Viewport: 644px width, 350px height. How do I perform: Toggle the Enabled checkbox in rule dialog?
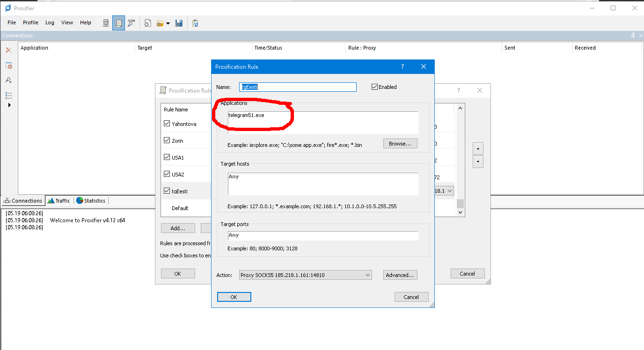pyautogui.click(x=374, y=87)
